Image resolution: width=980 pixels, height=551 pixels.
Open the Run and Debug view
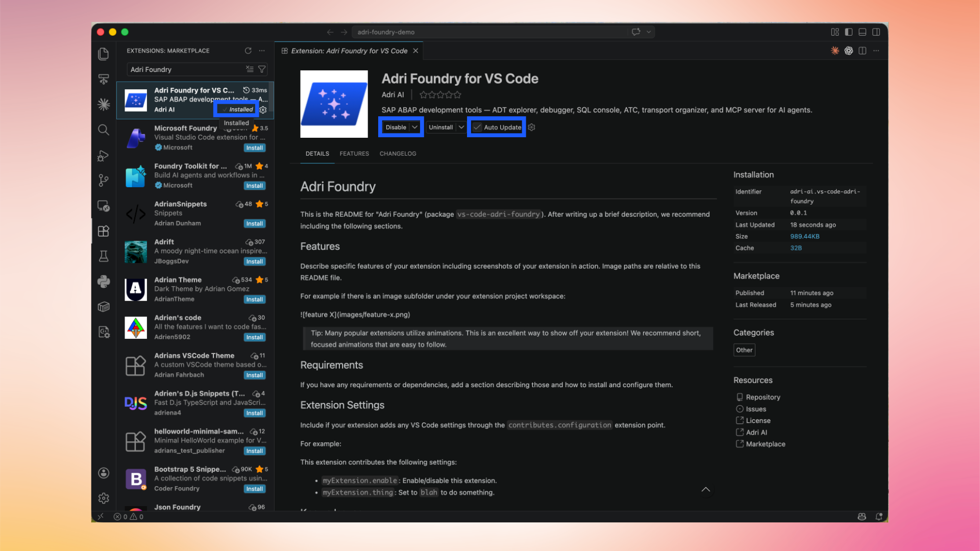click(x=104, y=156)
